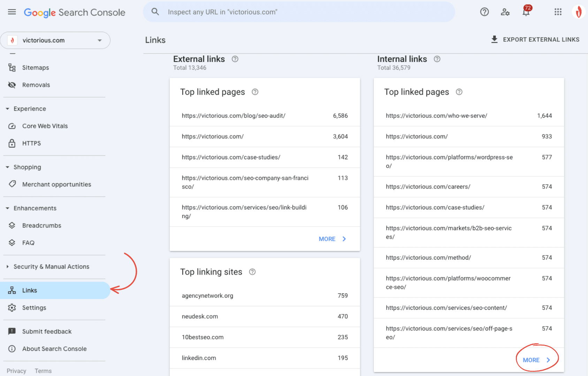The height and width of the screenshot is (376, 588).
Task: Collapse the Shopping section
Action: 7,167
